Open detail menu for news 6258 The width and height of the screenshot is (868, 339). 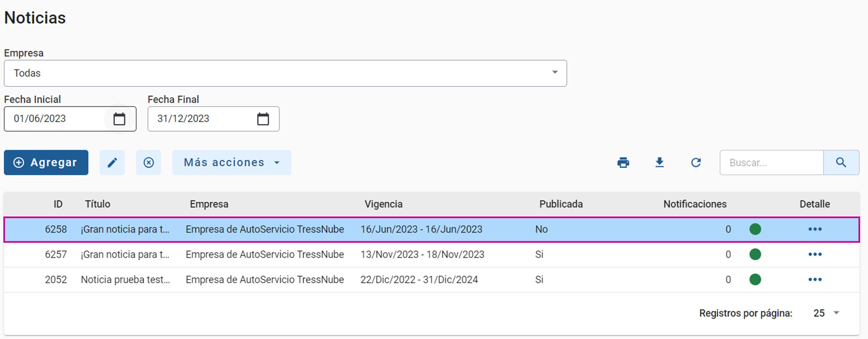(815, 230)
